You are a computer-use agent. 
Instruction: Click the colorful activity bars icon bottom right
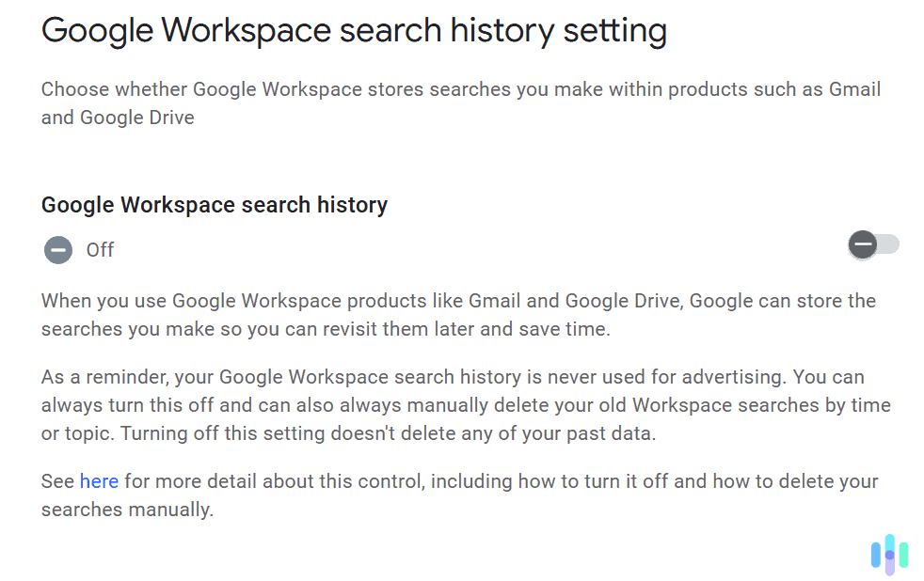pos(889,555)
